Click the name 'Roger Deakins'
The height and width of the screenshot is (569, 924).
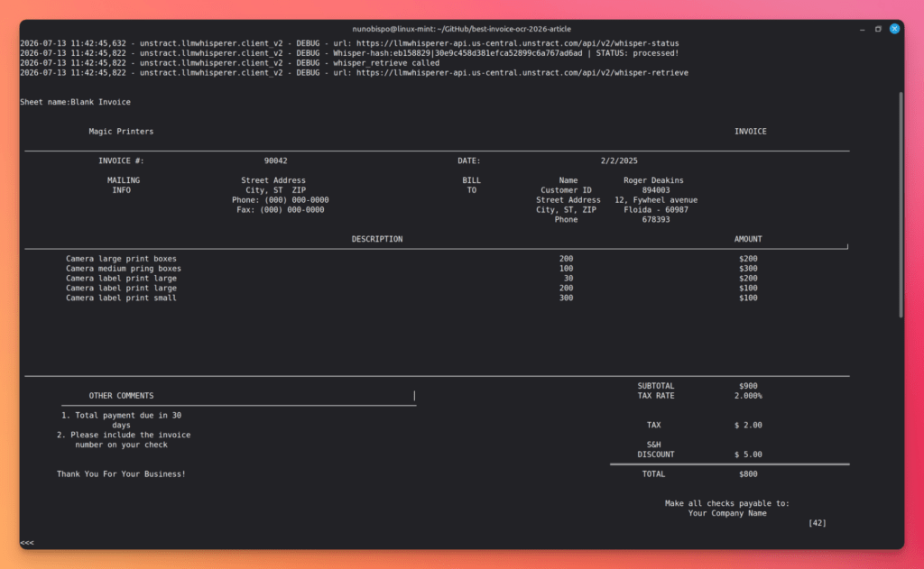[x=653, y=180]
